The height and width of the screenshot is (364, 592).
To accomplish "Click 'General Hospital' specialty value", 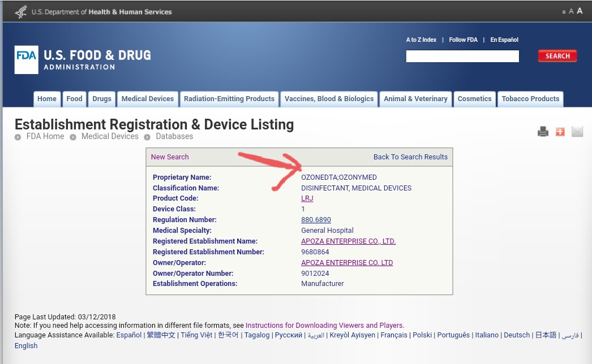I will click(327, 231).
